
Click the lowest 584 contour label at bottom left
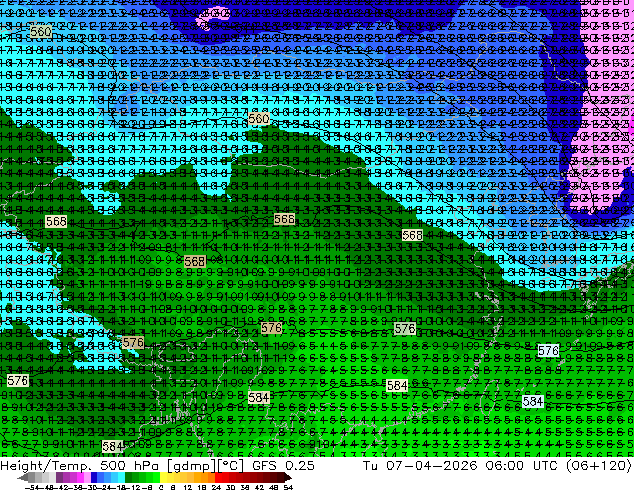(112, 446)
